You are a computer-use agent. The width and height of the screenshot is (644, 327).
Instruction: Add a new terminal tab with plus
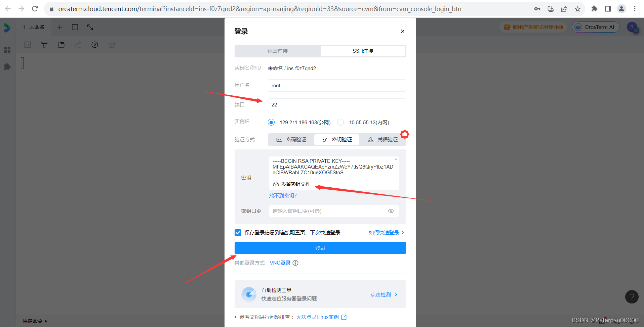tap(60, 27)
